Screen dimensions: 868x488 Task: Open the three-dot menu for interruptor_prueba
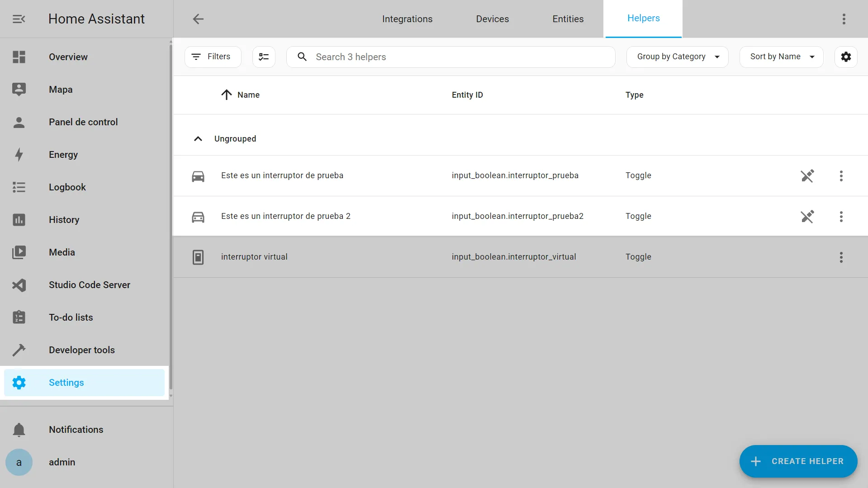(841, 176)
